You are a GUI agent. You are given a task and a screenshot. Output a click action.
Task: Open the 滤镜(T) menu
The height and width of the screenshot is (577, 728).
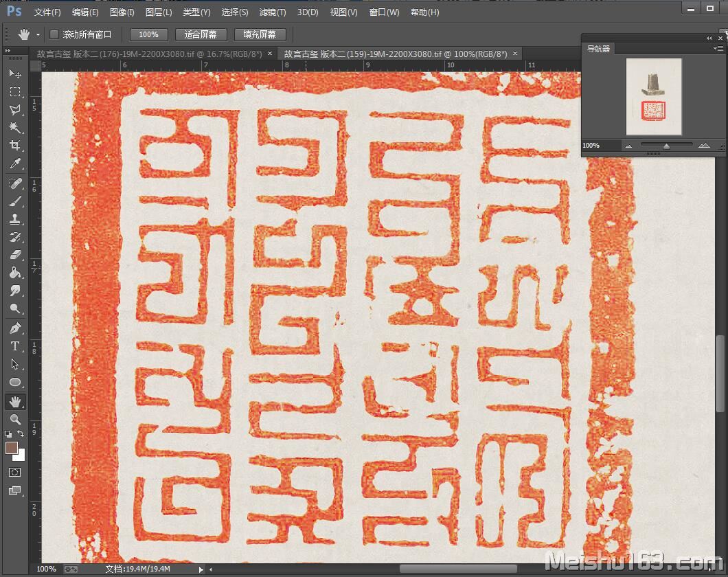click(x=273, y=12)
